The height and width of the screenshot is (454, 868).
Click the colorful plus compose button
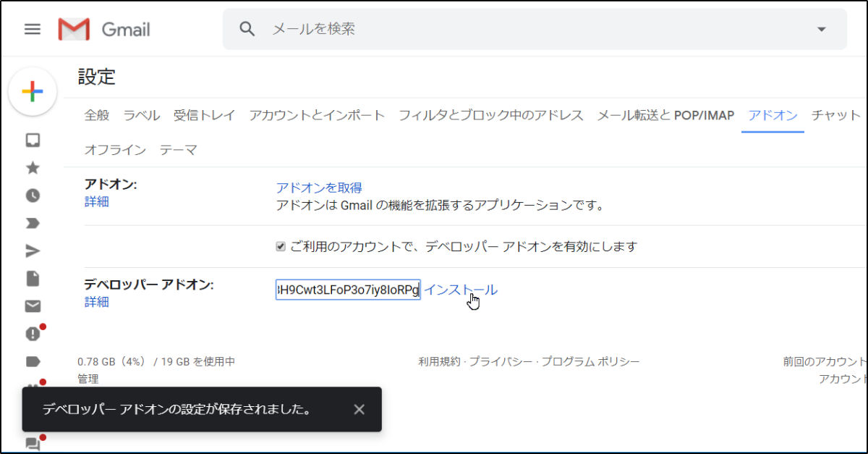[x=33, y=91]
